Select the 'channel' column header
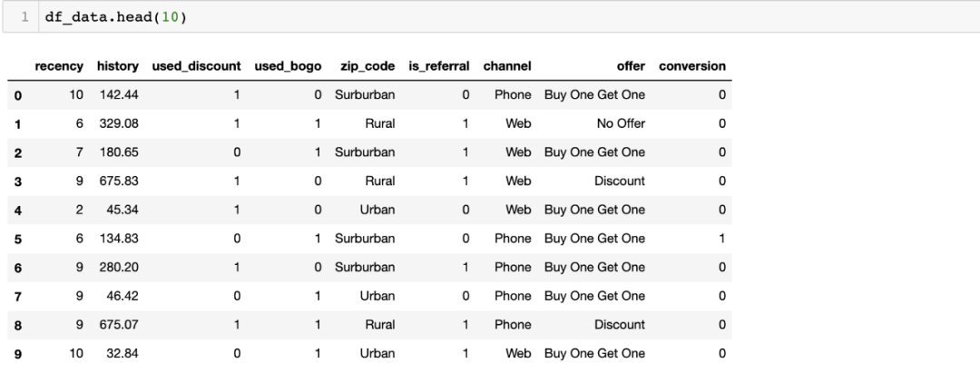This screenshot has width=980, height=373. pyautogui.click(x=506, y=66)
